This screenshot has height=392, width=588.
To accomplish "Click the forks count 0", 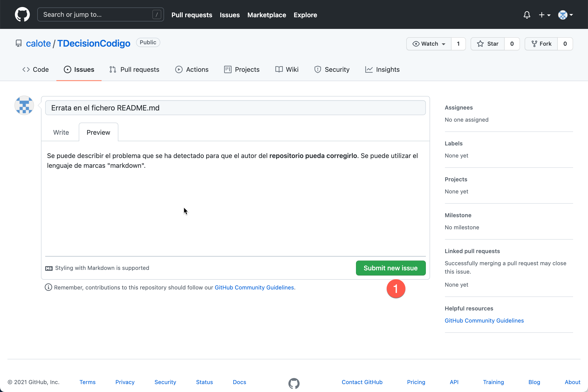I will coord(565,44).
